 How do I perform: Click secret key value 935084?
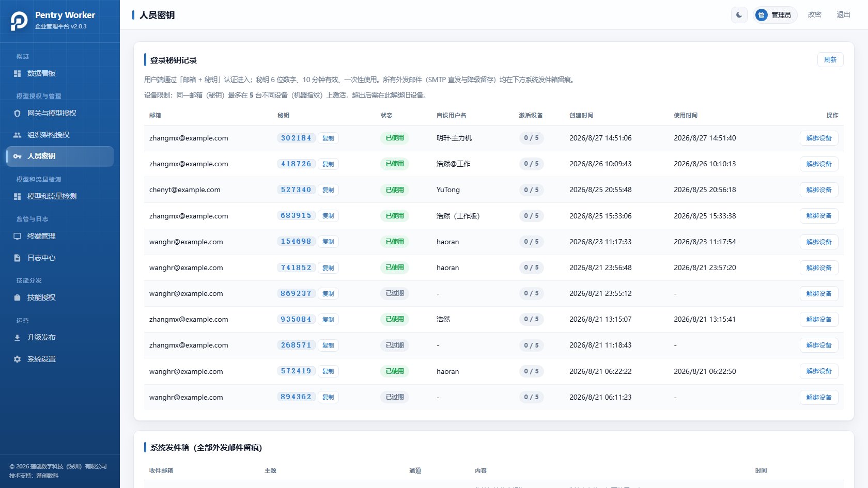pos(296,319)
